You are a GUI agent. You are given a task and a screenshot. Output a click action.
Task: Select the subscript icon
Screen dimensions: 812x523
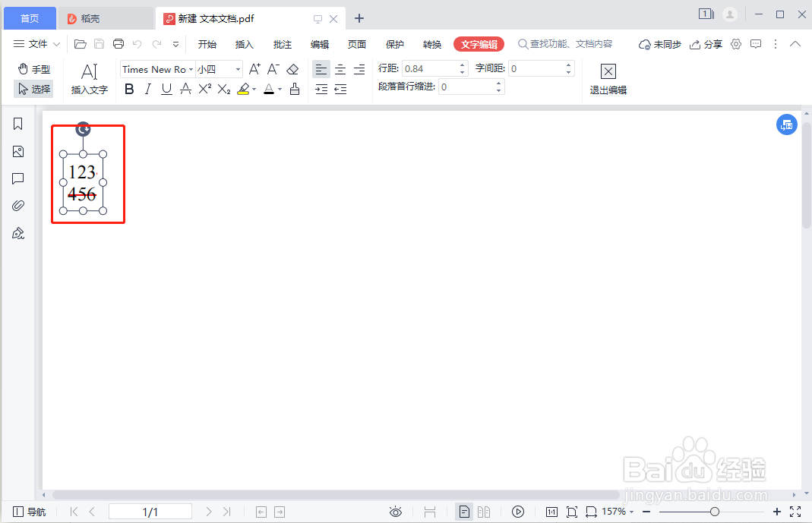(223, 89)
